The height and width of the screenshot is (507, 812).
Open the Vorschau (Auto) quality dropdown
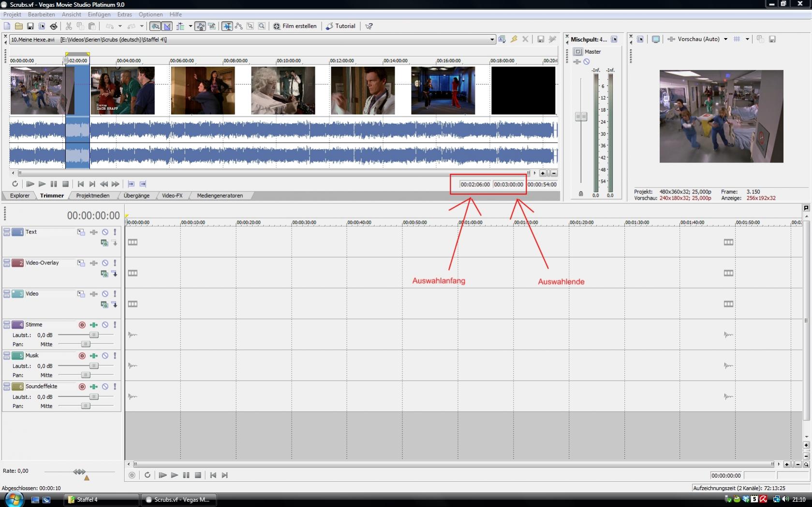725,39
